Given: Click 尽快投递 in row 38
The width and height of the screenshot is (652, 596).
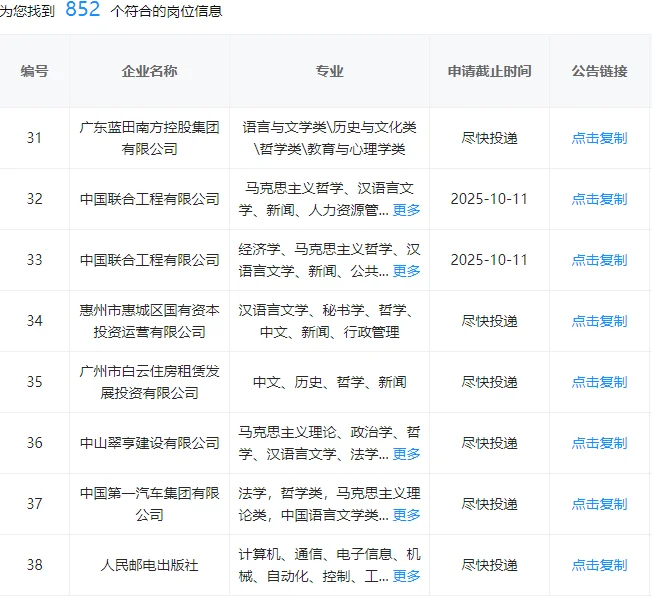Looking at the screenshot, I should (x=489, y=565).
